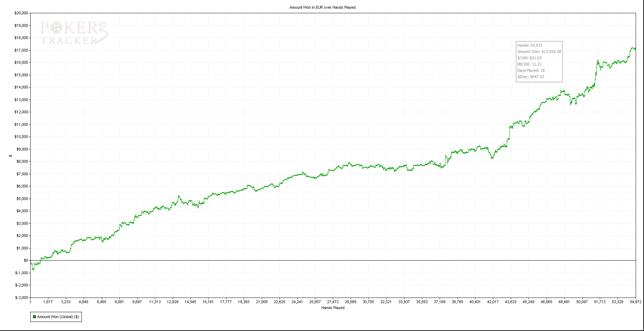The height and width of the screenshot is (331, 644).
Task: Select 'Amount Won: $17,055.58' in the tooltip
Action: 539,52
